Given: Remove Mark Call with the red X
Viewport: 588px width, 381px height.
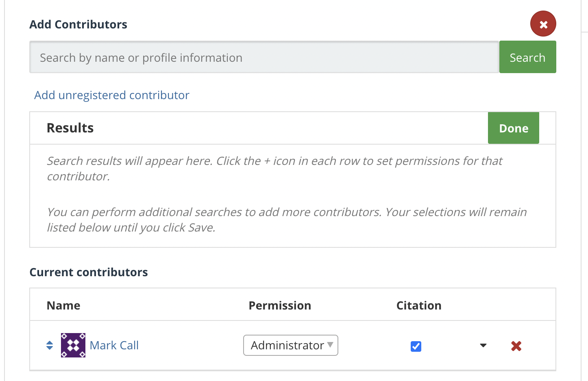Looking at the screenshot, I should (516, 346).
